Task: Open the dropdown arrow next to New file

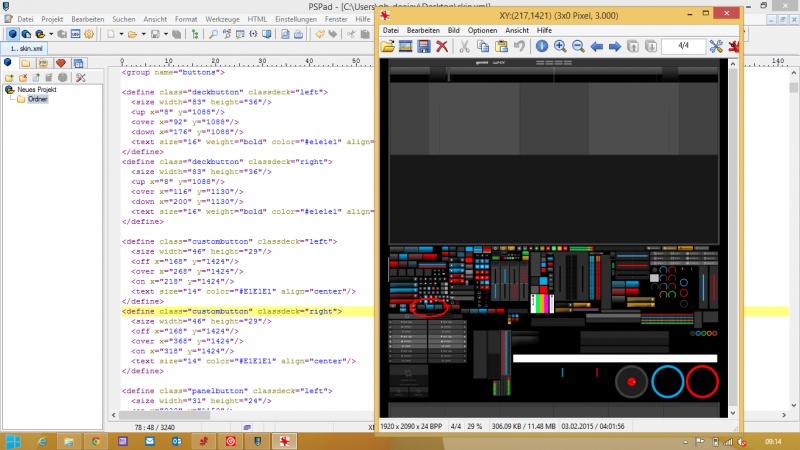Action: point(122,34)
